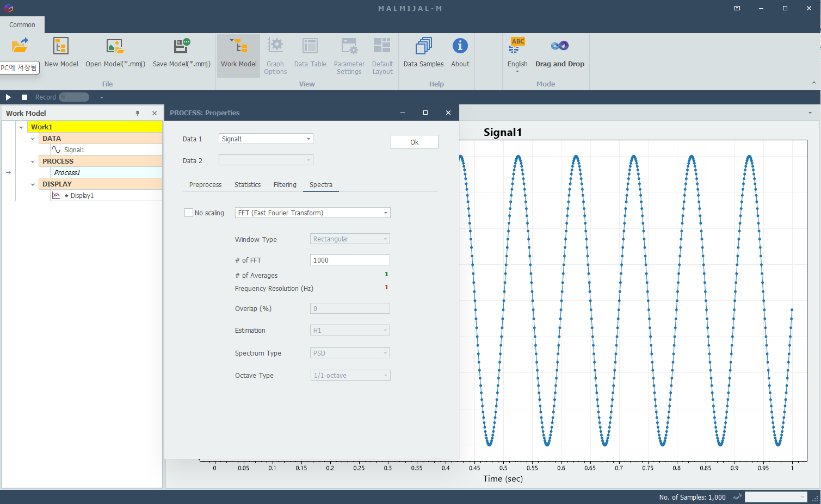Click the # of FFT input field
This screenshot has width=821, height=504.
tap(350, 260)
